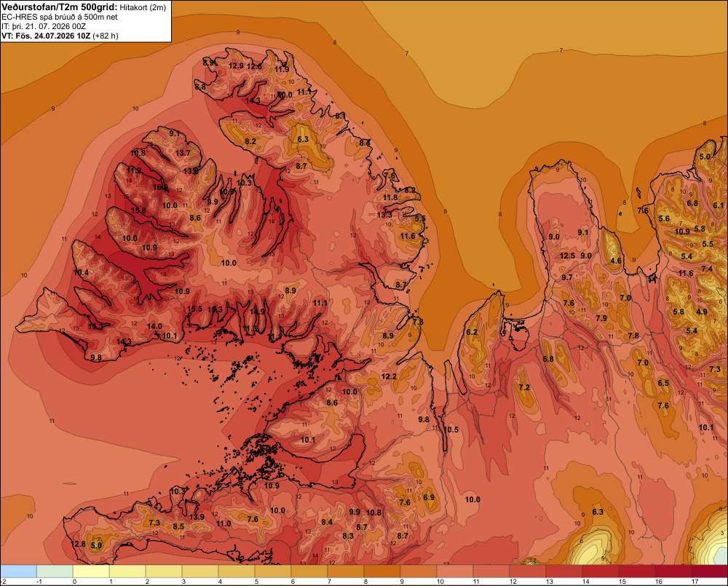728x586 pixels.
Task: Click the legend scale label "-2"
Action: (3, 582)
